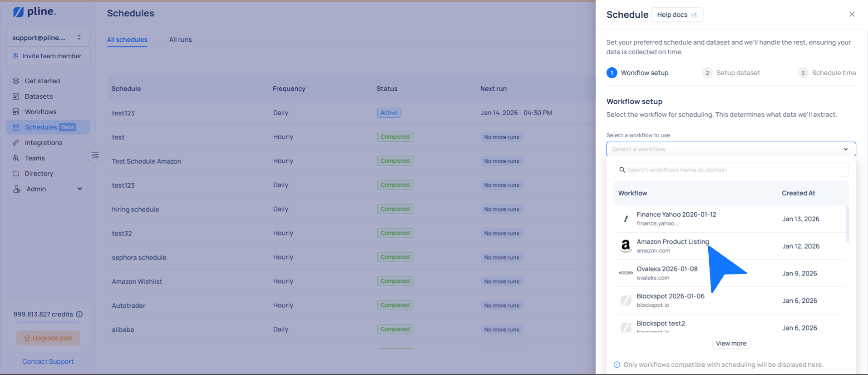
Task: Select the Amazon Product Listing workflow
Action: tap(672, 246)
